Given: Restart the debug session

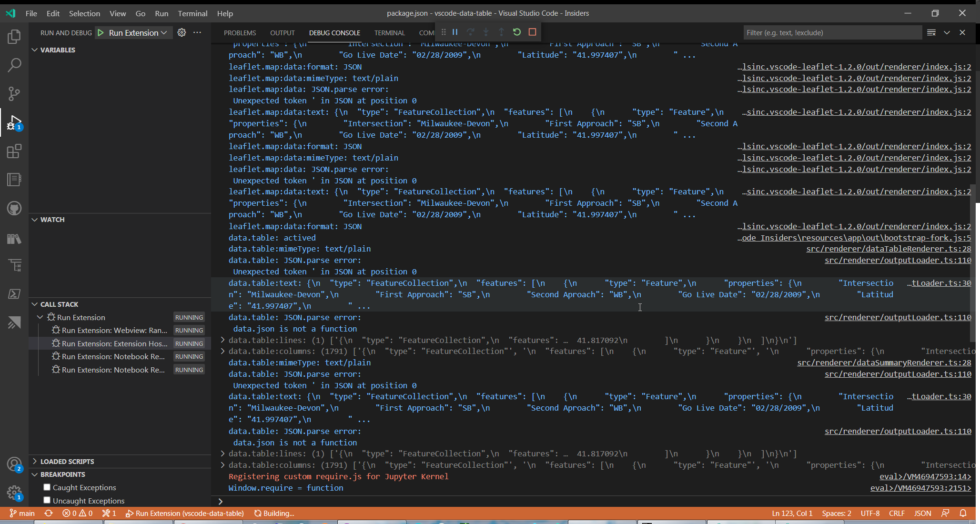Looking at the screenshot, I should click(x=517, y=32).
